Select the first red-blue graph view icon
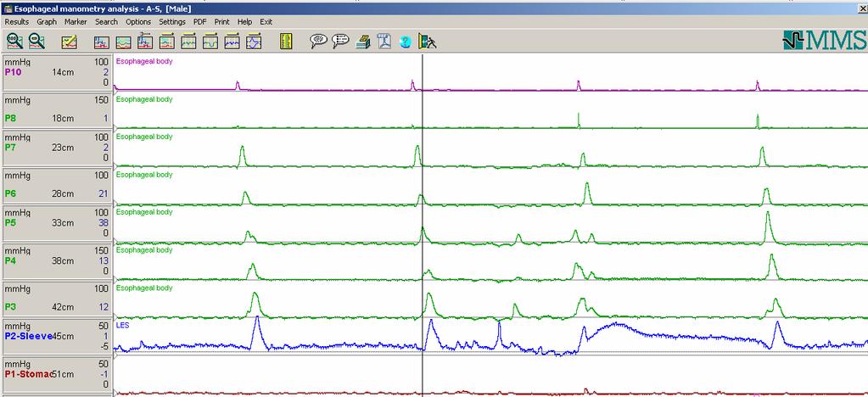The width and height of the screenshot is (868, 397). pos(101,42)
